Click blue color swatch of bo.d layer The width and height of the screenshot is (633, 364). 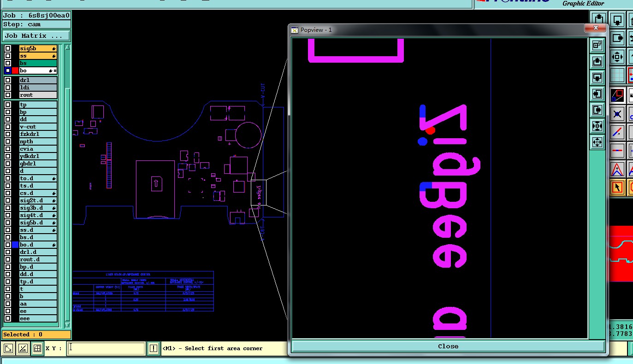[x=15, y=245]
